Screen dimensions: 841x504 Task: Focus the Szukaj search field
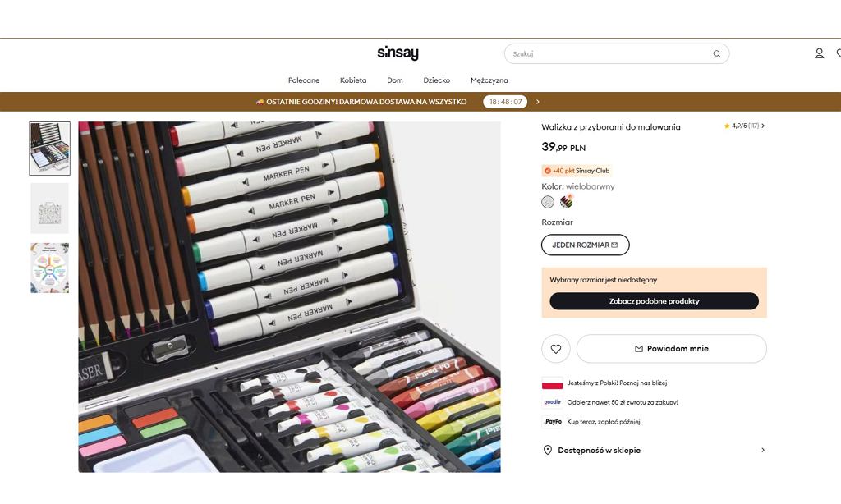(609, 53)
